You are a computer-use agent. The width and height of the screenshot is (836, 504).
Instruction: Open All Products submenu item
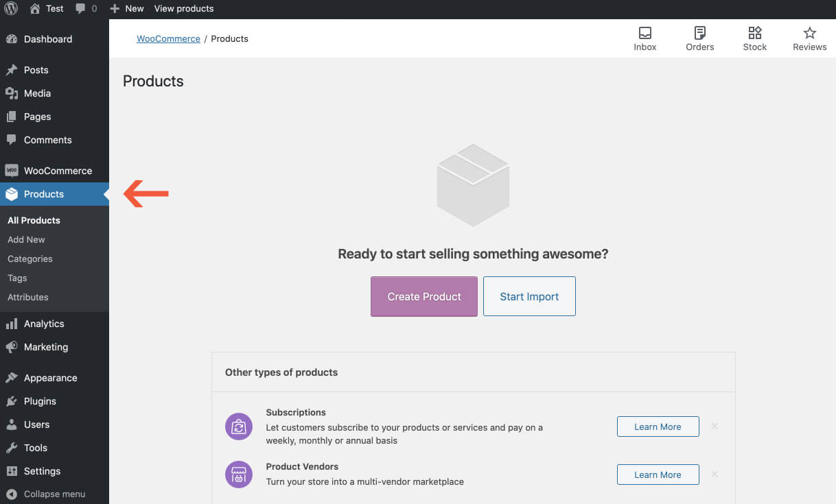click(x=34, y=220)
